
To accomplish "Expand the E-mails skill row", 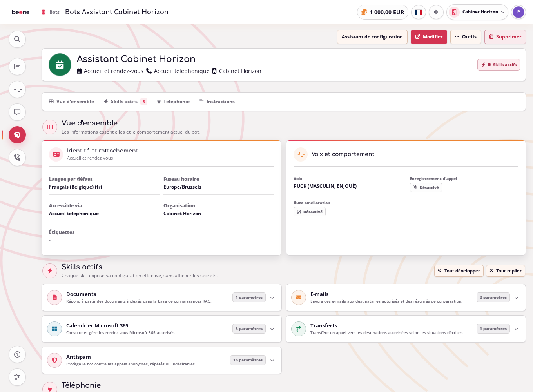I will pyautogui.click(x=517, y=298).
